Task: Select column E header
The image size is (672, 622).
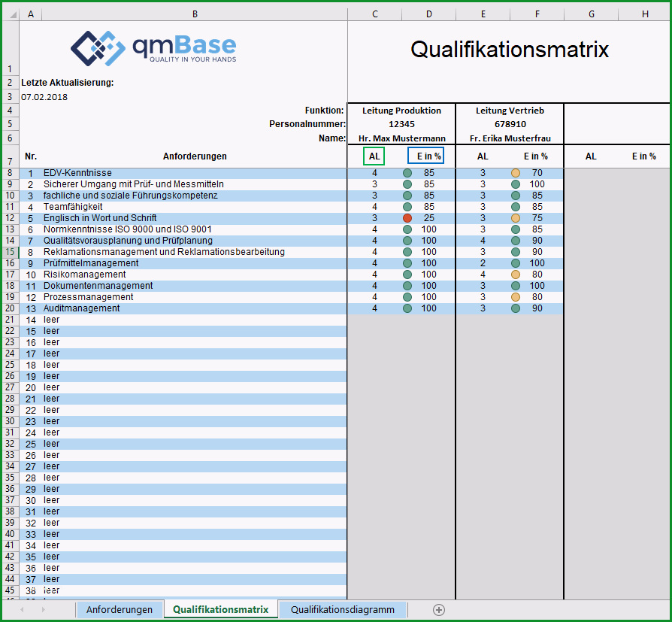Action: [483, 14]
